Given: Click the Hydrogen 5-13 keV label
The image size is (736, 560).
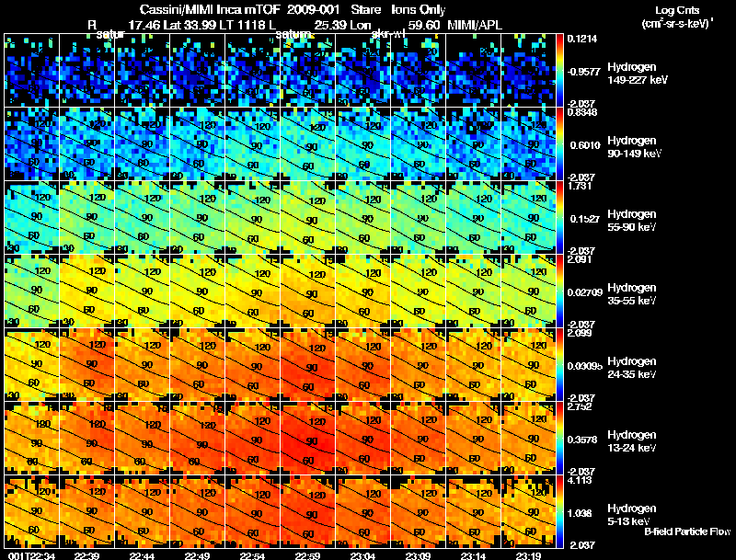Looking at the screenshot, I should [x=632, y=515].
